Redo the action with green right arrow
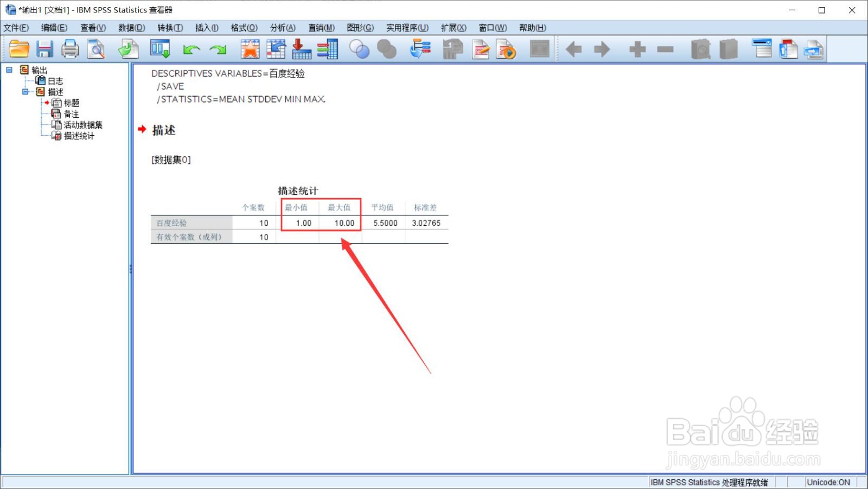This screenshot has height=489, width=868. [x=218, y=50]
